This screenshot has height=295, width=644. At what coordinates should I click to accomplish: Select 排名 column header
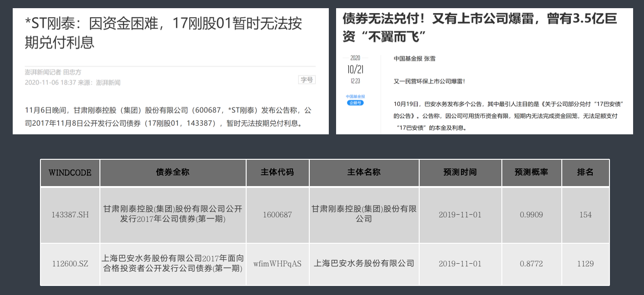tap(585, 172)
